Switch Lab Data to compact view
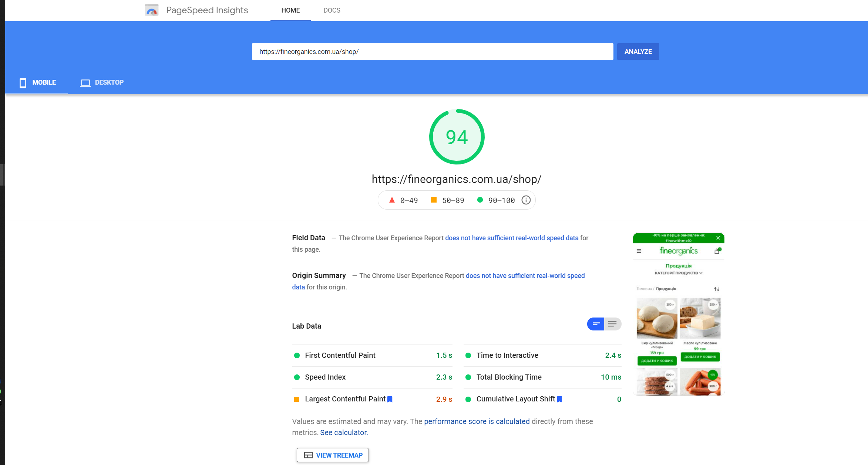This screenshot has width=868, height=465. click(x=596, y=324)
